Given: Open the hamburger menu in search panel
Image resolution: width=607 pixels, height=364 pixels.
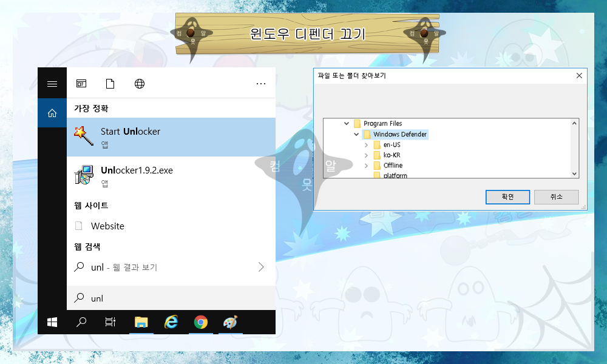Looking at the screenshot, I should [x=52, y=84].
